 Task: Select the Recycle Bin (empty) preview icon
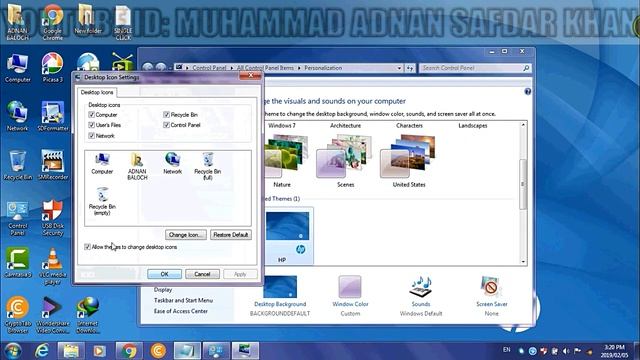coord(102,201)
